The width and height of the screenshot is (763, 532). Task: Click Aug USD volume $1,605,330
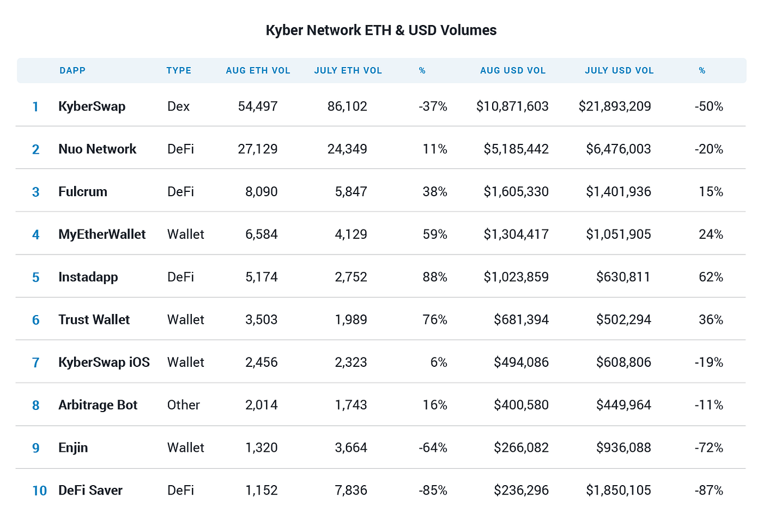click(x=516, y=191)
